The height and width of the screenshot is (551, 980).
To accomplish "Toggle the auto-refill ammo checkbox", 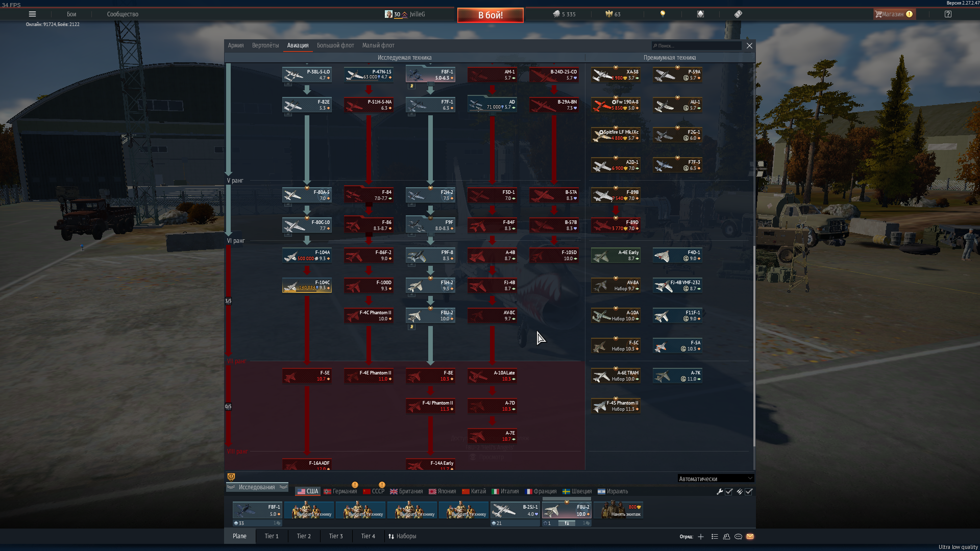I will [x=749, y=492].
